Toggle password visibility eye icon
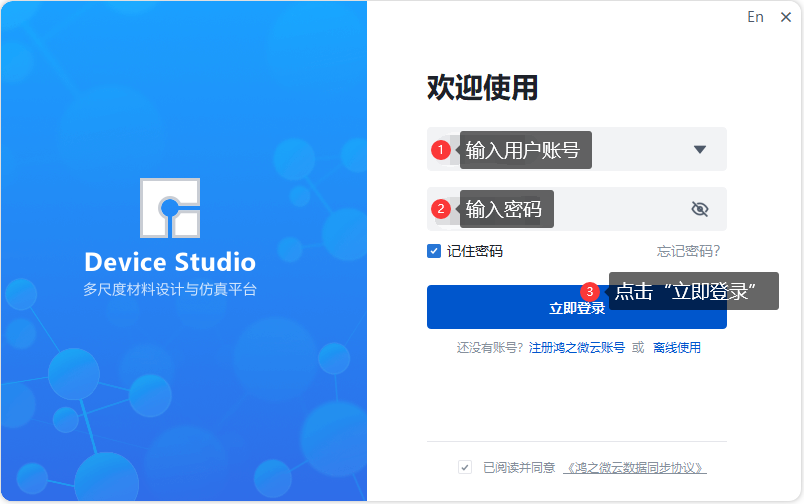 (x=700, y=209)
